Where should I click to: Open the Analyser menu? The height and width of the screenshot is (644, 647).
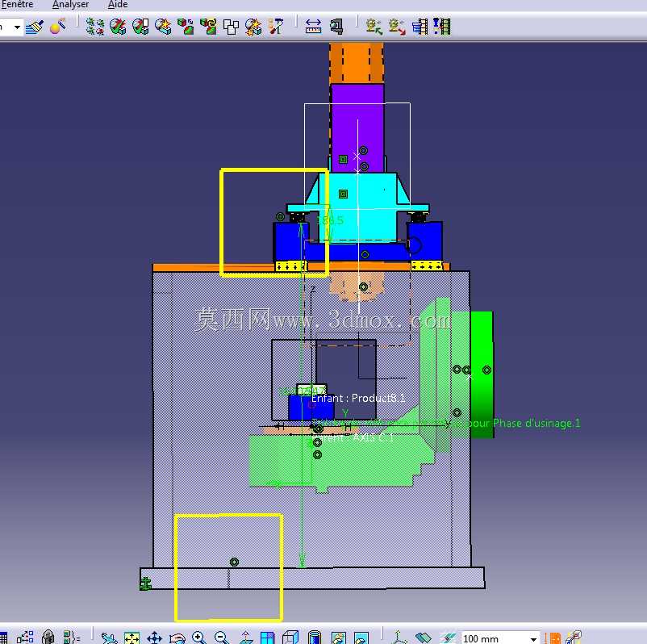[70, 5]
